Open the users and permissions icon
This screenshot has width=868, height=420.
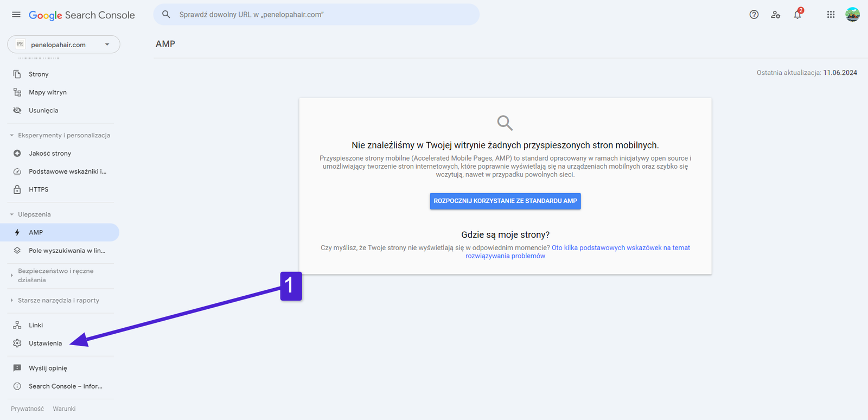(x=775, y=15)
